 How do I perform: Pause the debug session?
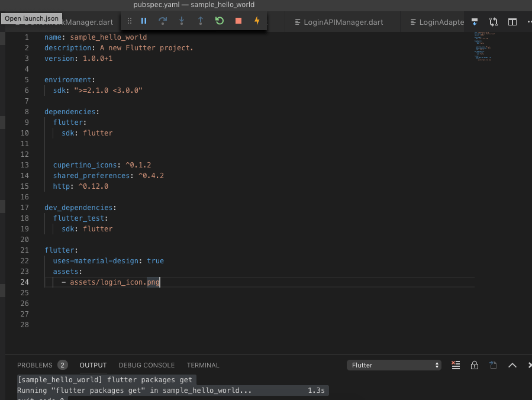click(144, 21)
